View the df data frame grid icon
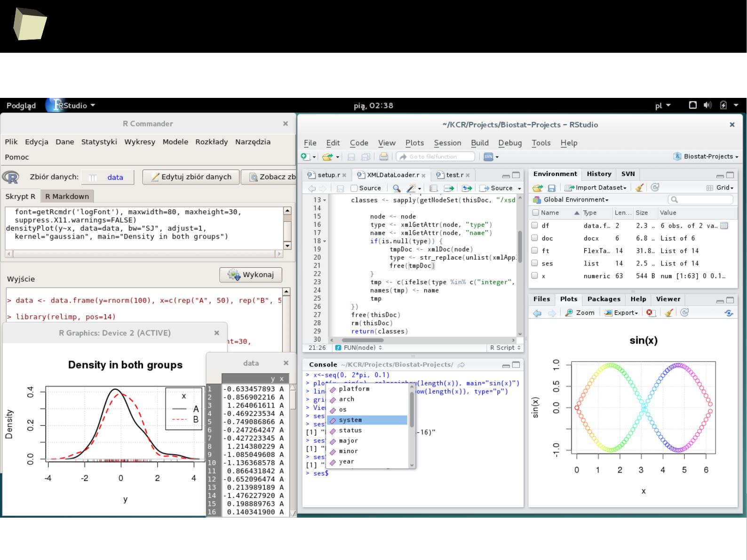The image size is (747, 560). pos(724,226)
